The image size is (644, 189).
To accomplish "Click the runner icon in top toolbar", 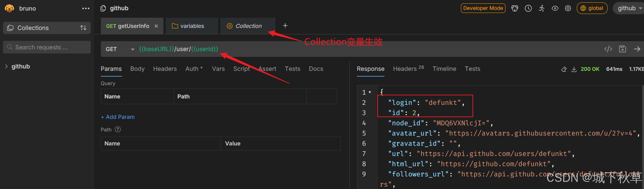I will point(542,9).
